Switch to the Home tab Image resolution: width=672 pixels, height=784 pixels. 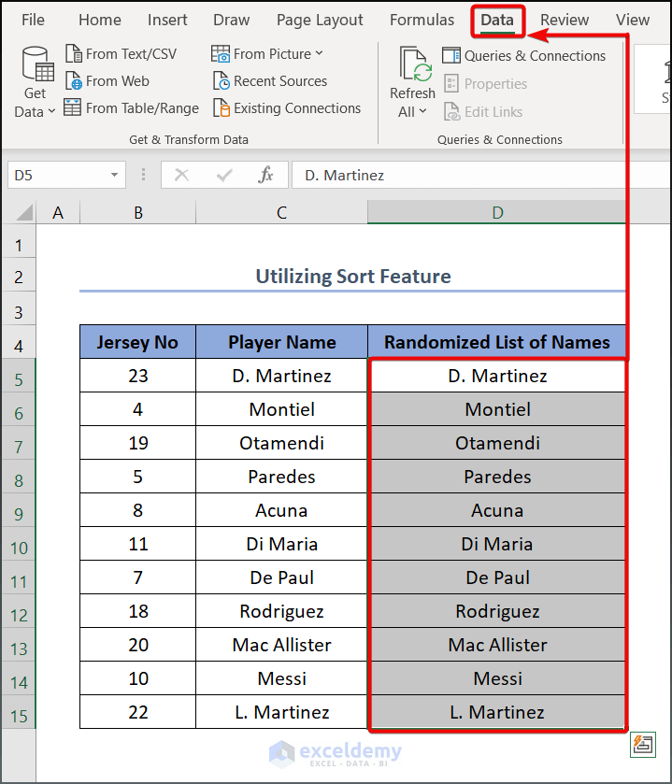[100, 20]
